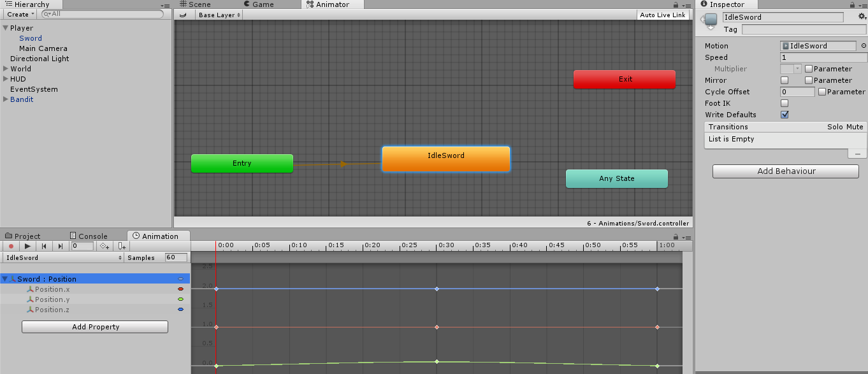The width and height of the screenshot is (868, 374).
Task: Lock the Animator panel
Action: [676, 4]
